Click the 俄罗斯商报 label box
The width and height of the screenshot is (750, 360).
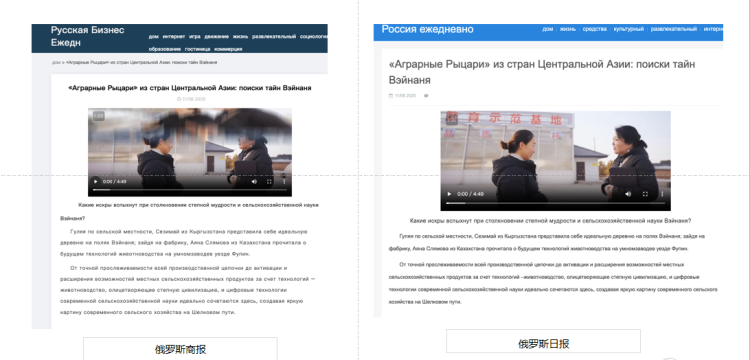[x=180, y=349]
